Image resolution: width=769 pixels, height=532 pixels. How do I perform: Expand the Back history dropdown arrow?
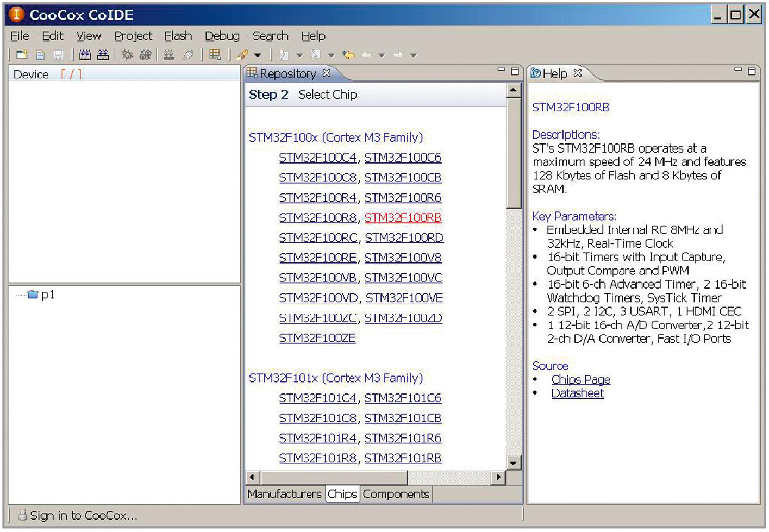(x=382, y=55)
